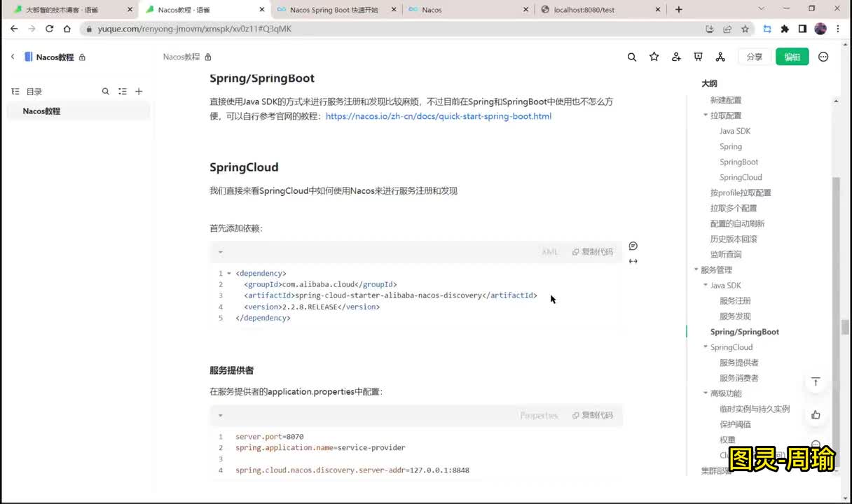The image size is (852, 504).
Task: Collapse the XML code block with its arrow
Action: 220,252
